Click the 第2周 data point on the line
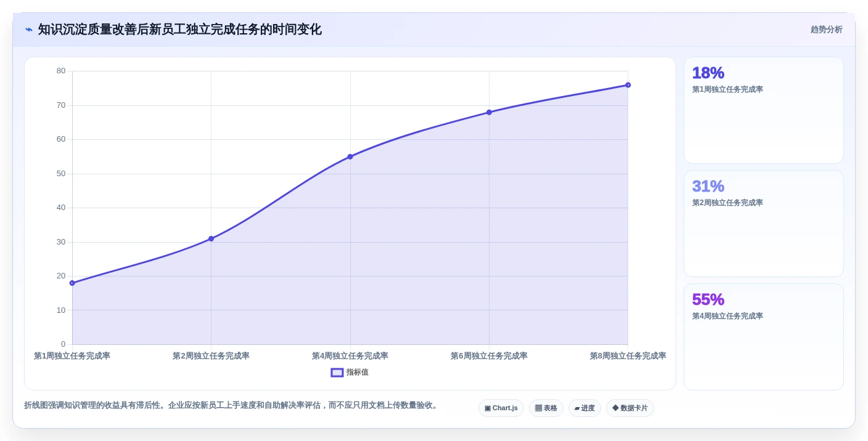This screenshot has width=868, height=441. pos(211,239)
